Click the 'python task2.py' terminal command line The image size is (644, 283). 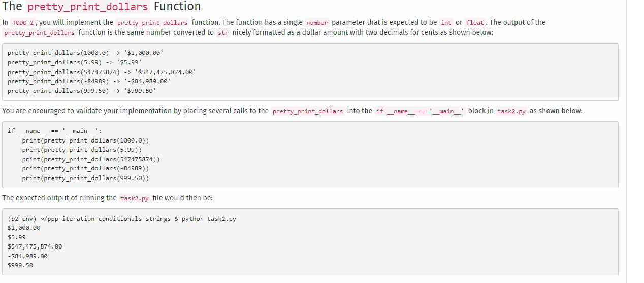coord(122,219)
